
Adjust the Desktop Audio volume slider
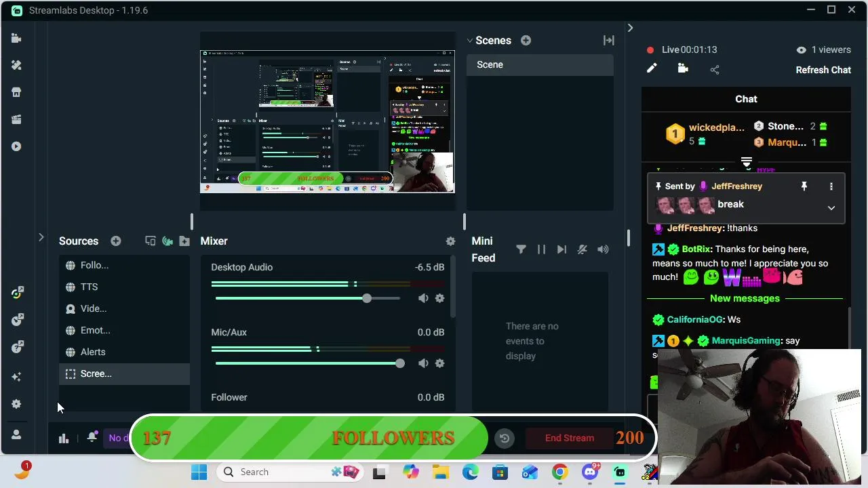367,298
